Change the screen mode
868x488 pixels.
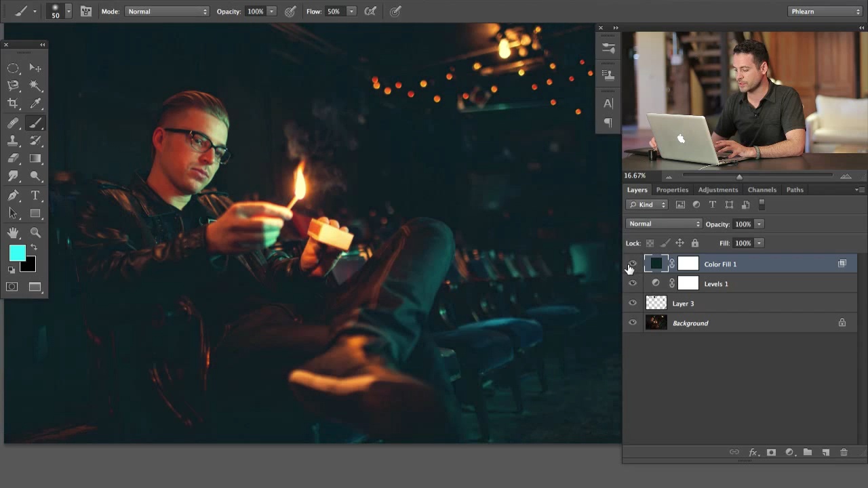[35, 287]
